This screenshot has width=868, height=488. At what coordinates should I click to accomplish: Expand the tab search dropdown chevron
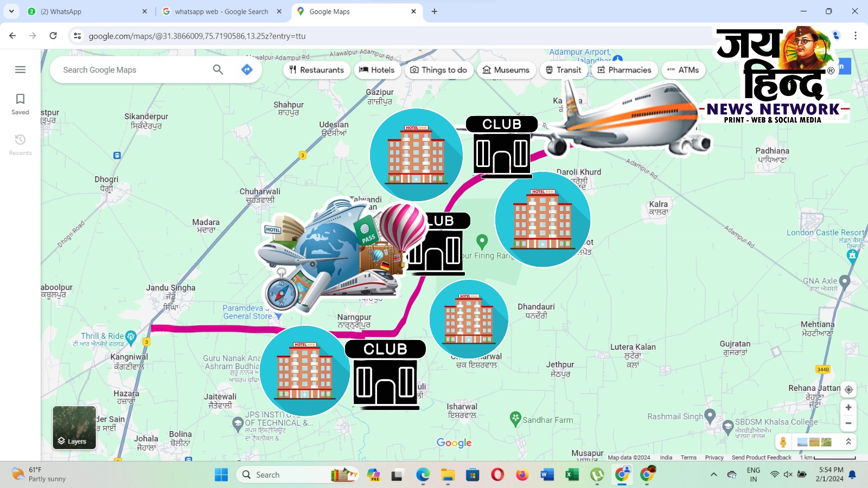pos(11,11)
